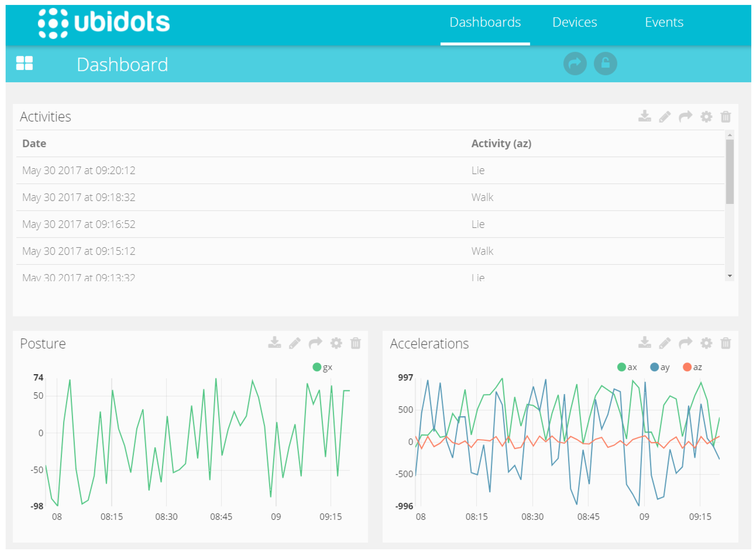Viewport: 756px width, 554px height.
Task: Click the Walk value for 09:15:12
Action: (x=482, y=251)
